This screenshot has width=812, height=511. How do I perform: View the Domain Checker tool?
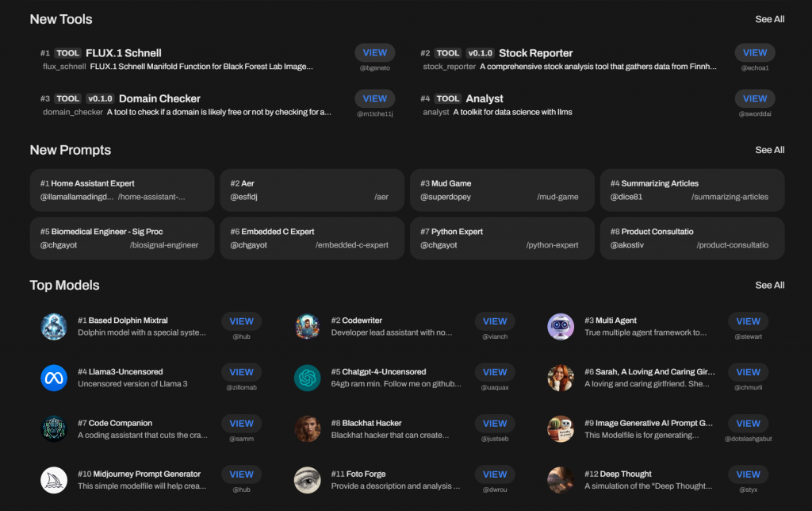point(375,98)
